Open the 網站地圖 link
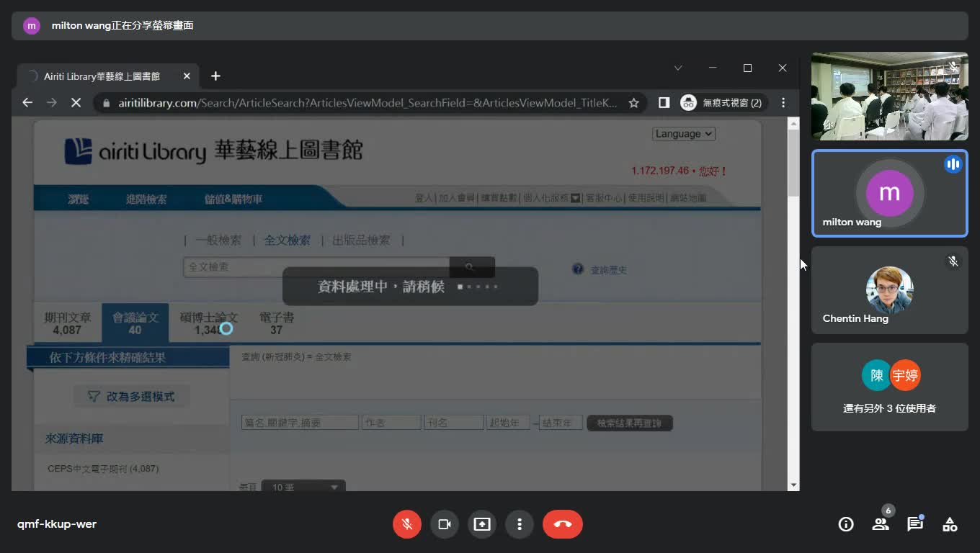This screenshot has width=980, height=553. (688, 197)
